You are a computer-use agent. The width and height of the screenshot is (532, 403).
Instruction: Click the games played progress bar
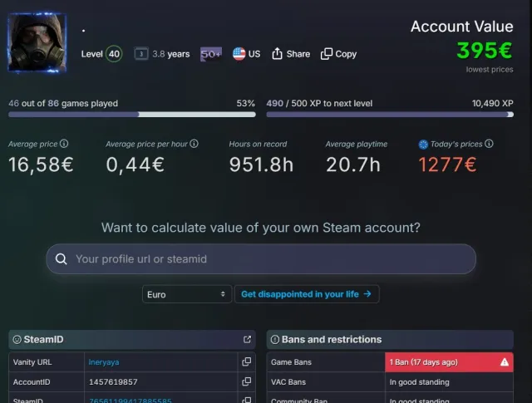[132, 115]
